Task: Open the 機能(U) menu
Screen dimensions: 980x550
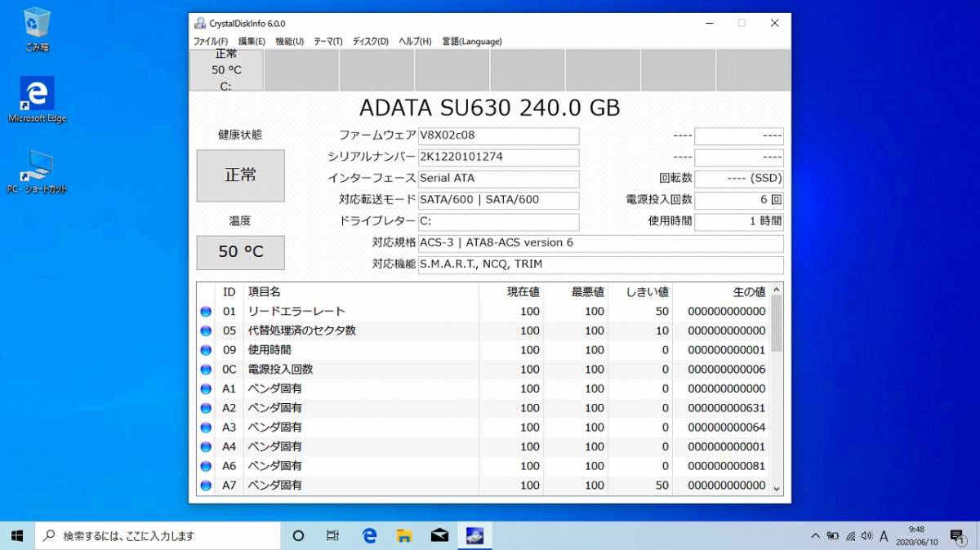Action: [x=290, y=42]
